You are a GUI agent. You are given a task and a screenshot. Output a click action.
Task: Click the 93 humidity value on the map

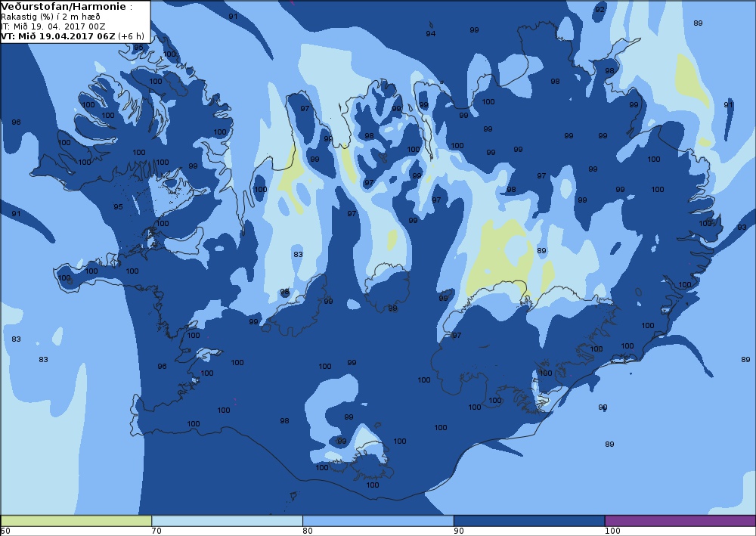point(742,228)
